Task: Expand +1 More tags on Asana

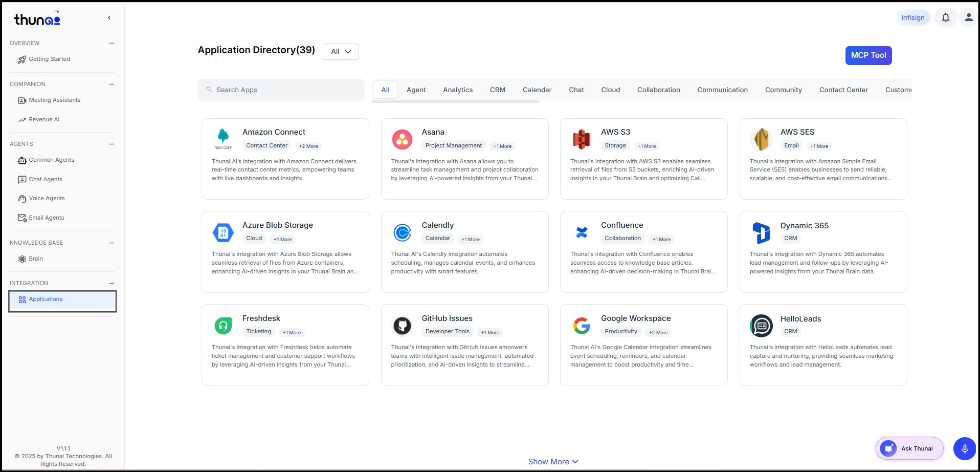Action: tap(502, 146)
